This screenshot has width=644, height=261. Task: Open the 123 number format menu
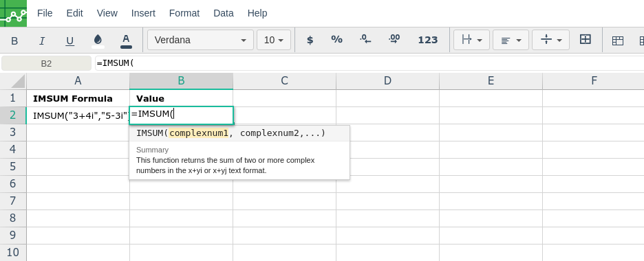pyautogui.click(x=427, y=40)
